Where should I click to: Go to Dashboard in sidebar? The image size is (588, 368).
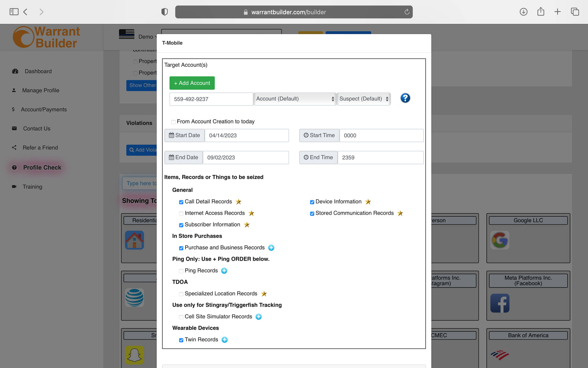pyautogui.click(x=38, y=71)
